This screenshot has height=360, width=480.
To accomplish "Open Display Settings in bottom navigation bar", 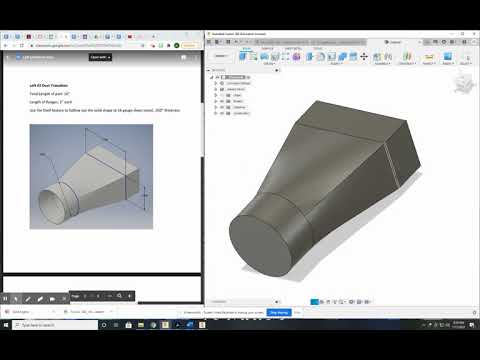I will pyautogui.click(x=352, y=302).
